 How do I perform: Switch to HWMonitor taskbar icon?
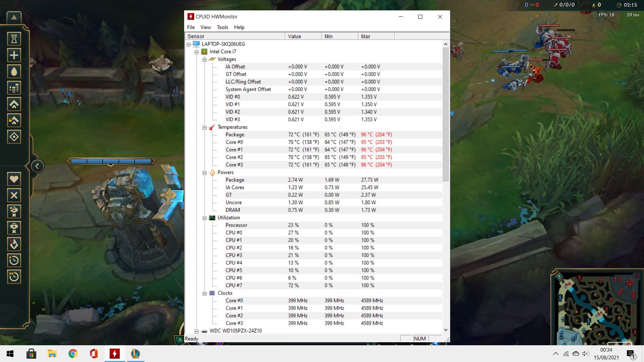point(114,354)
